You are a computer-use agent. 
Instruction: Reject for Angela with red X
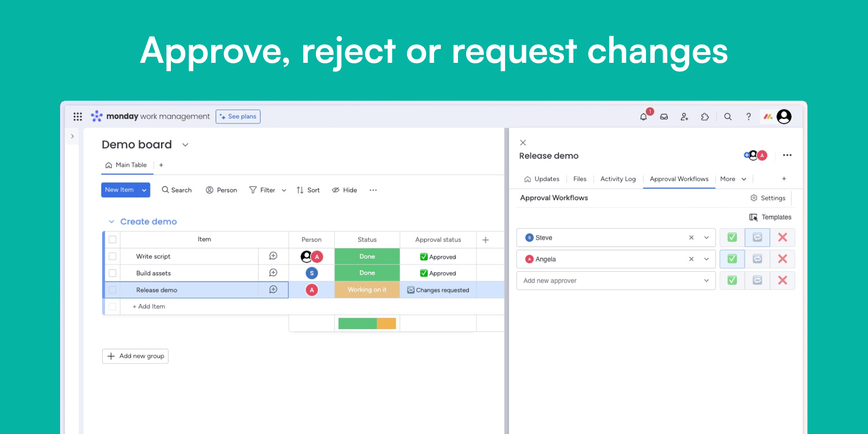click(x=783, y=259)
